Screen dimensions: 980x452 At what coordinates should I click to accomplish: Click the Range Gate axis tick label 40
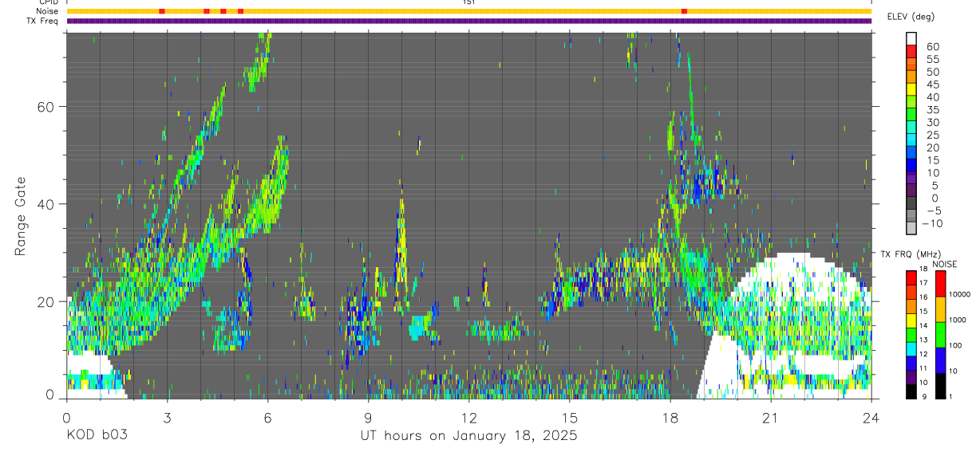pyautogui.click(x=46, y=204)
